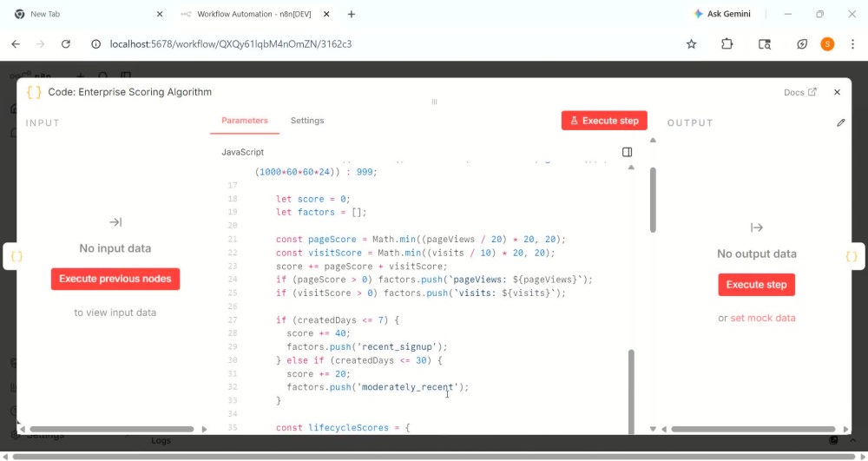The height and width of the screenshot is (461, 868).
Task: Click the code node icon beside the title
Action: click(34, 92)
